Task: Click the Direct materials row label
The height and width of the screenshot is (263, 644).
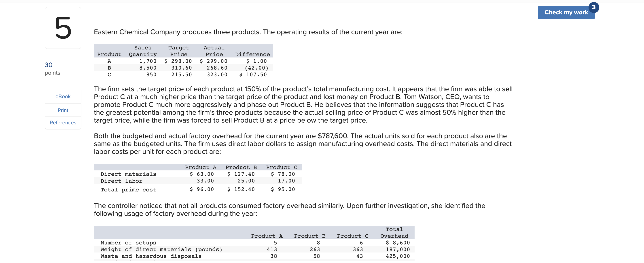Action: [128, 174]
